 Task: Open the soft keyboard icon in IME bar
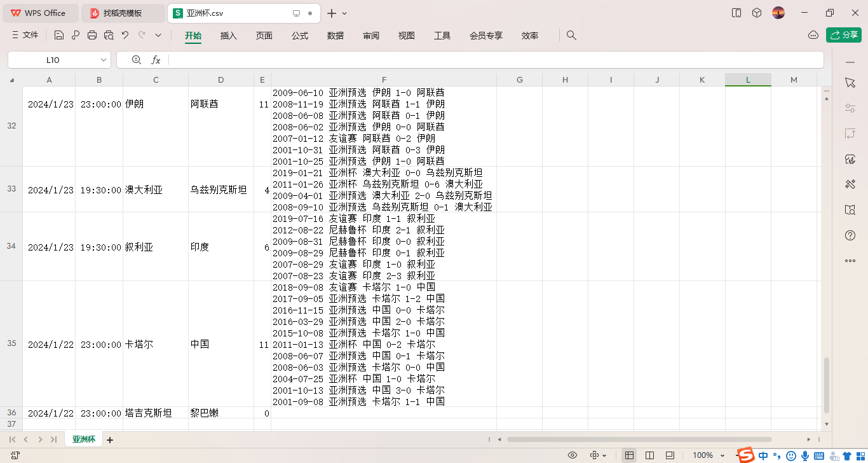pyautogui.click(x=818, y=455)
